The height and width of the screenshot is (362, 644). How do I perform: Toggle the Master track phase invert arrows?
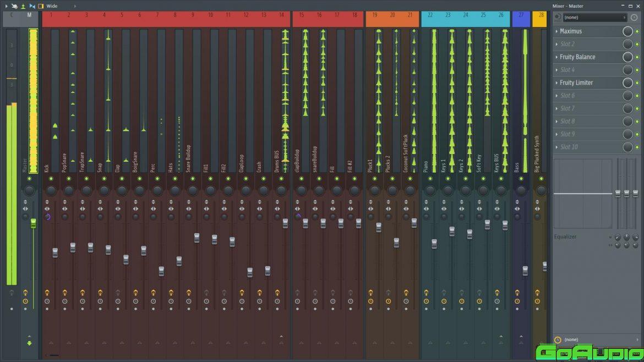pyautogui.click(x=25, y=202)
